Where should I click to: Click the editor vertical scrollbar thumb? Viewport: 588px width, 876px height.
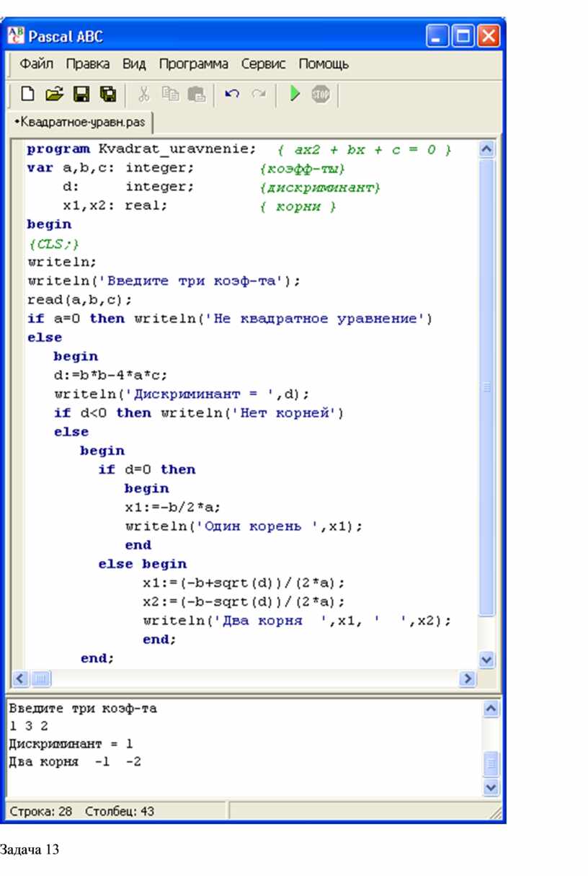(x=487, y=387)
